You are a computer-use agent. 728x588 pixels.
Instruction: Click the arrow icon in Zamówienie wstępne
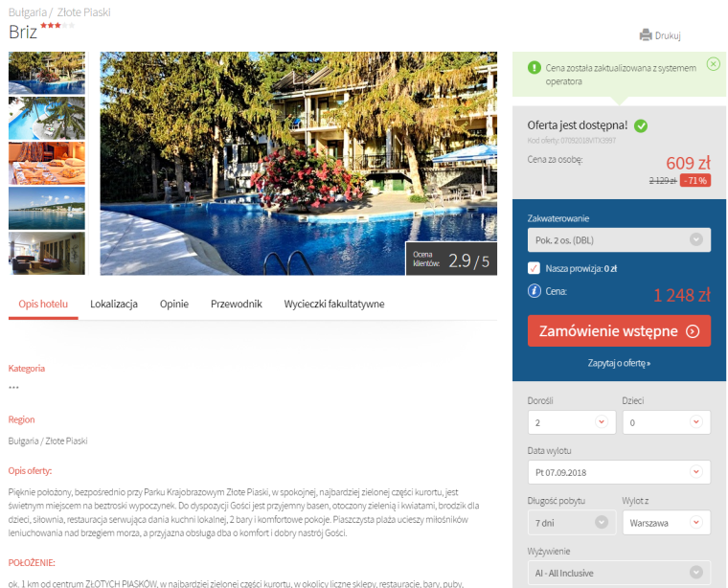[693, 331]
